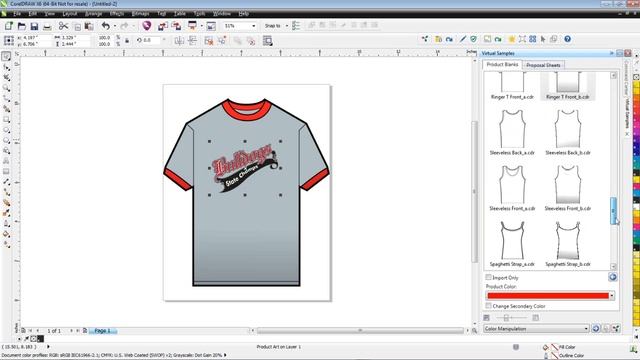Select the Zoom tool in toolbox

pyautogui.click(x=6, y=88)
